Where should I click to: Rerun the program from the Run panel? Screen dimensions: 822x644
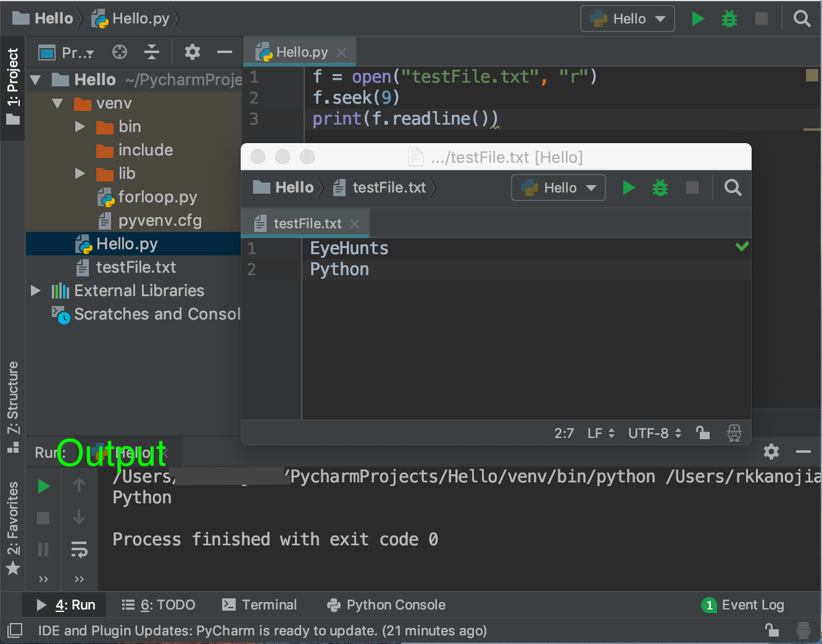click(x=43, y=485)
